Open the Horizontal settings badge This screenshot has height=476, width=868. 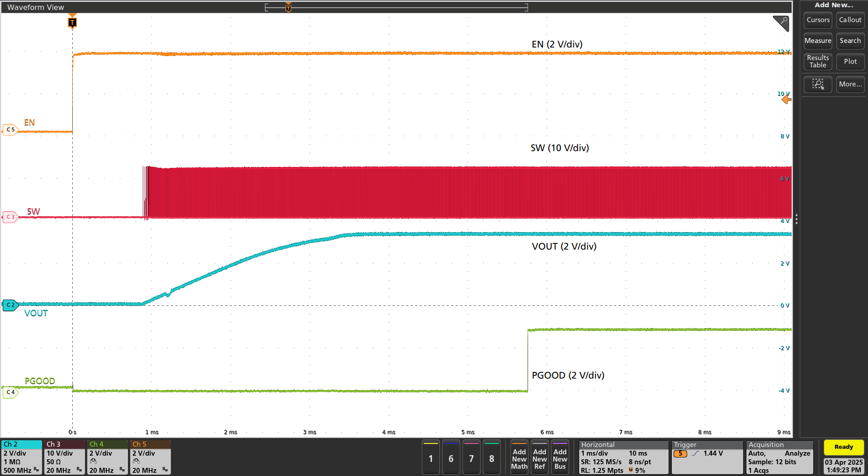(623, 457)
